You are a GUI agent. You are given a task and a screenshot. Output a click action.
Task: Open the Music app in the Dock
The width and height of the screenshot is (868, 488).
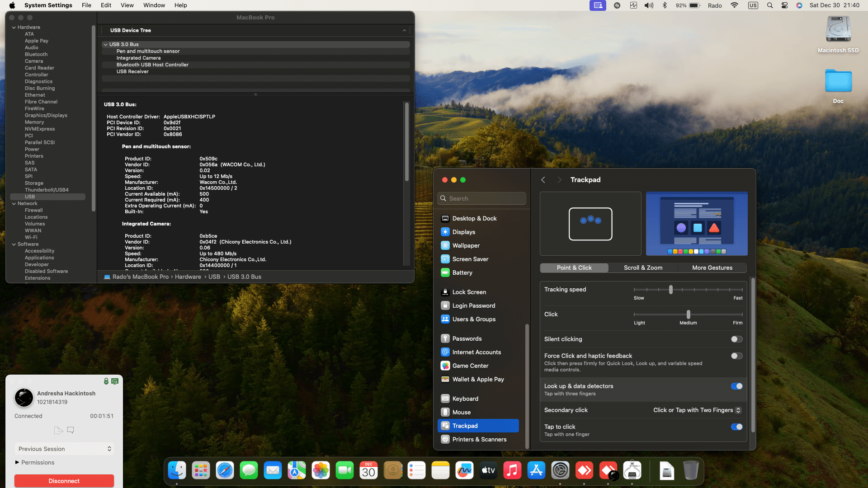coord(512,471)
